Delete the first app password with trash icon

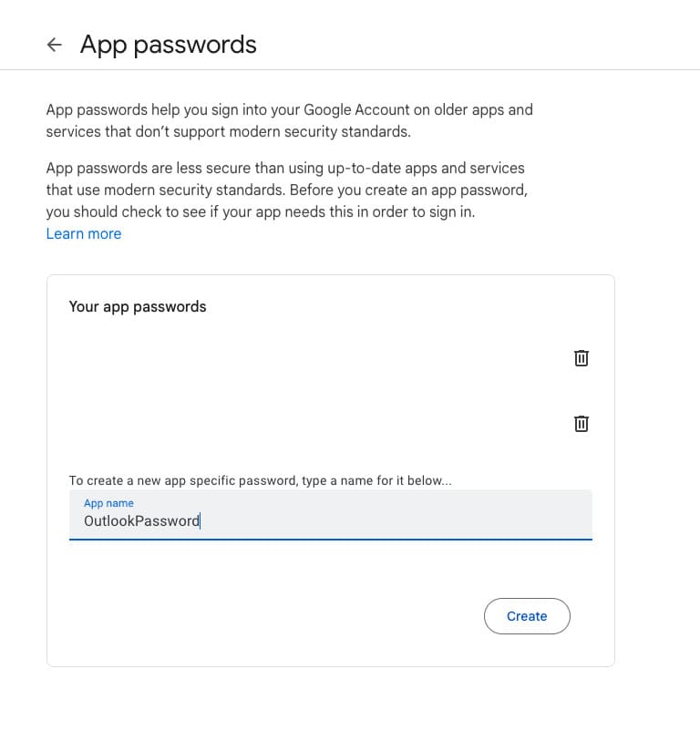coord(581,358)
